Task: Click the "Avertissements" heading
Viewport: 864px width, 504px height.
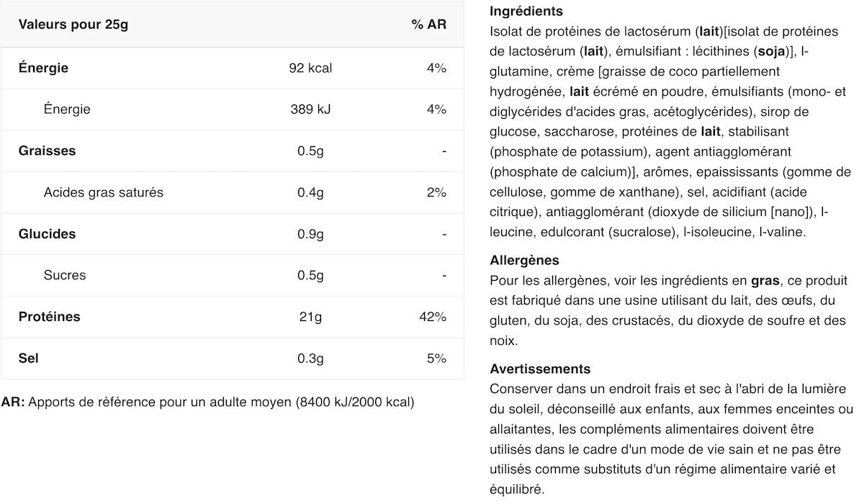Action: (540, 369)
